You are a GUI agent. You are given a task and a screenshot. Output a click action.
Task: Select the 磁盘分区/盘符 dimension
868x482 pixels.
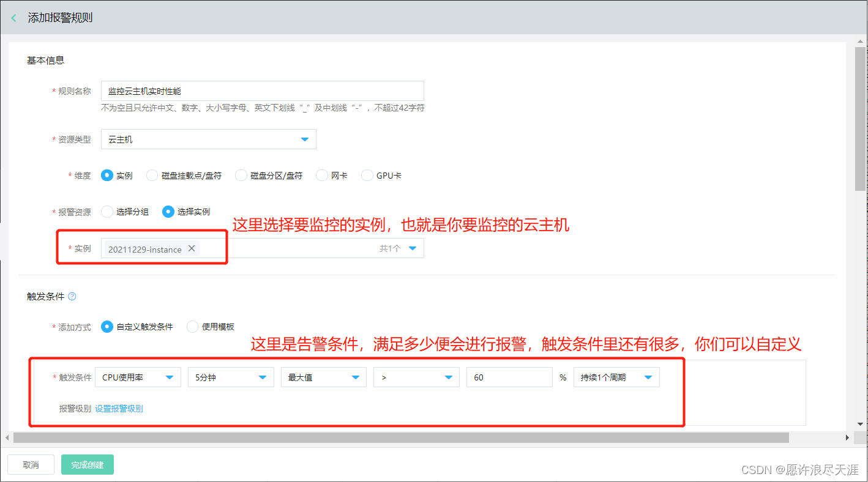241,176
